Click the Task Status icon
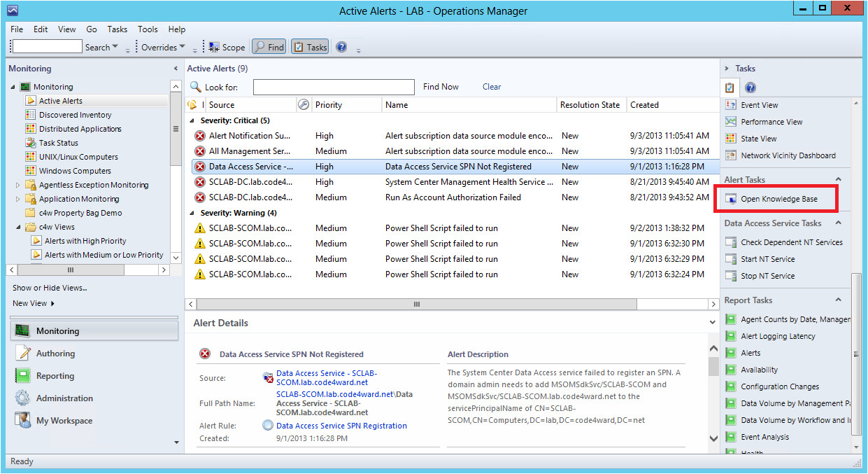 coord(31,143)
